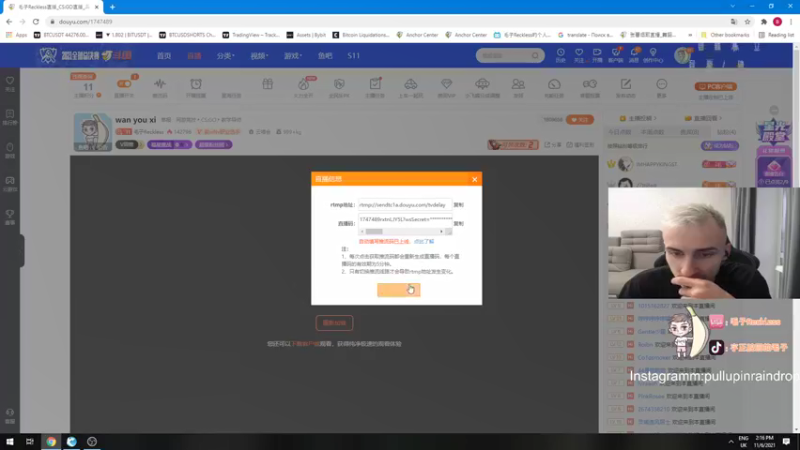Viewport: 800px width, 450px height.
Task: Copy the stream key code
Action: tap(459, 223)
